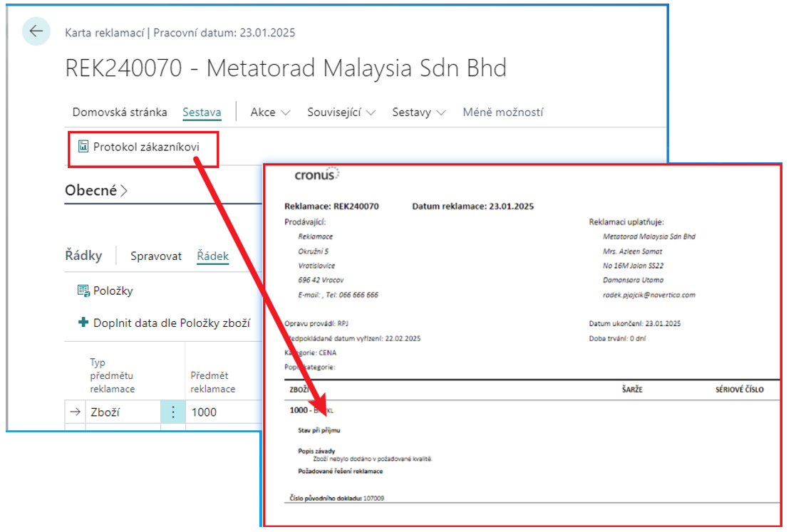Click Datum ukončení: 23.01.2025 in report
This screenshot has height=532, width=791.
635,324
